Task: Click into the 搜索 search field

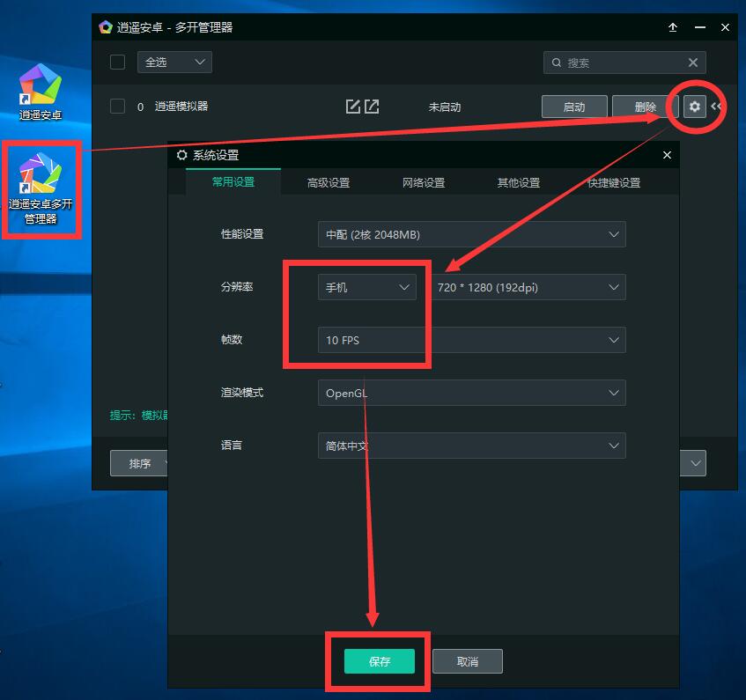Action: (x=624, y=63)
